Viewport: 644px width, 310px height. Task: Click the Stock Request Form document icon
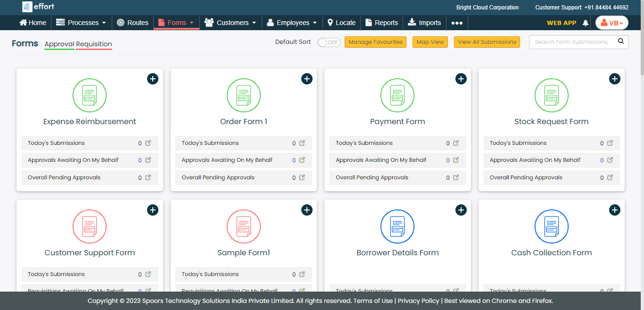[x=551, y=95]
